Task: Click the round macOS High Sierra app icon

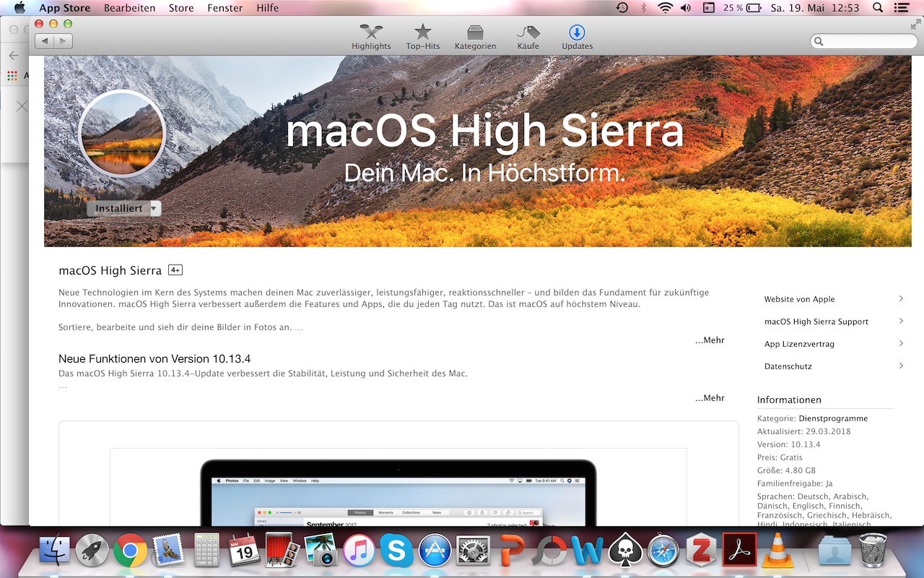Action: [x=121, y=134]
